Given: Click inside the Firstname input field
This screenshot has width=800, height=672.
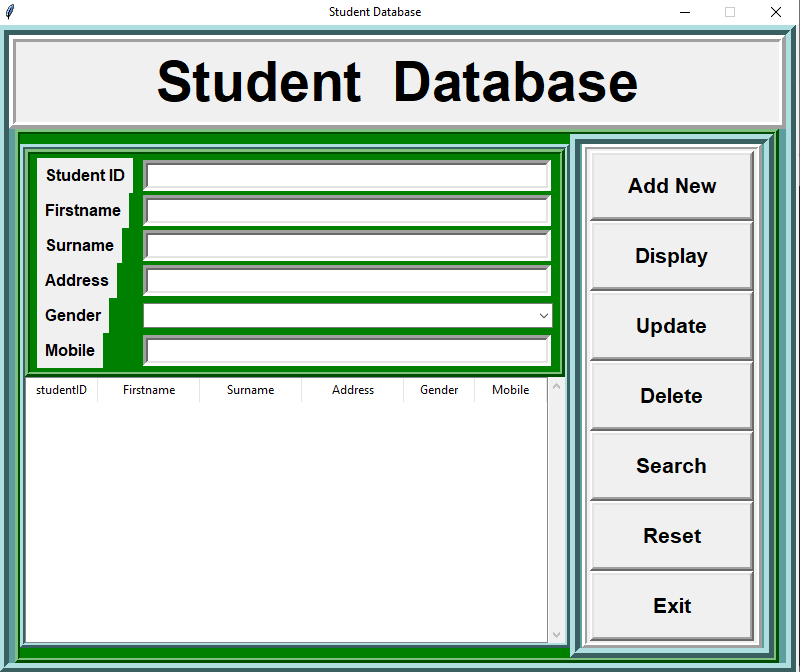Looking at the screenshot, I should (x=347, y=210).
